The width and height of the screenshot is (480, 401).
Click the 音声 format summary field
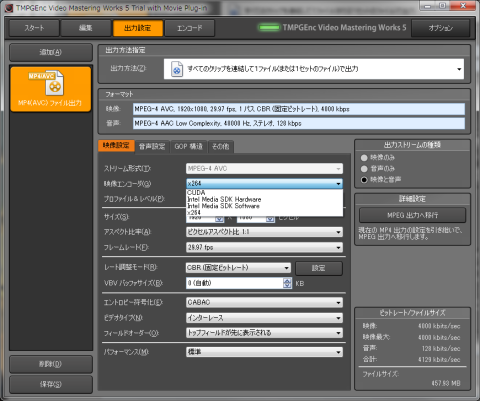click(299, 123)
